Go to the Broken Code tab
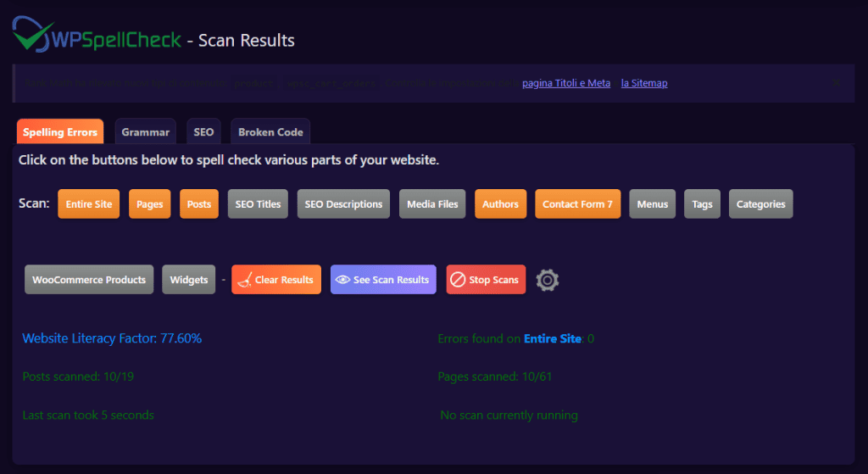 [270, 131]
